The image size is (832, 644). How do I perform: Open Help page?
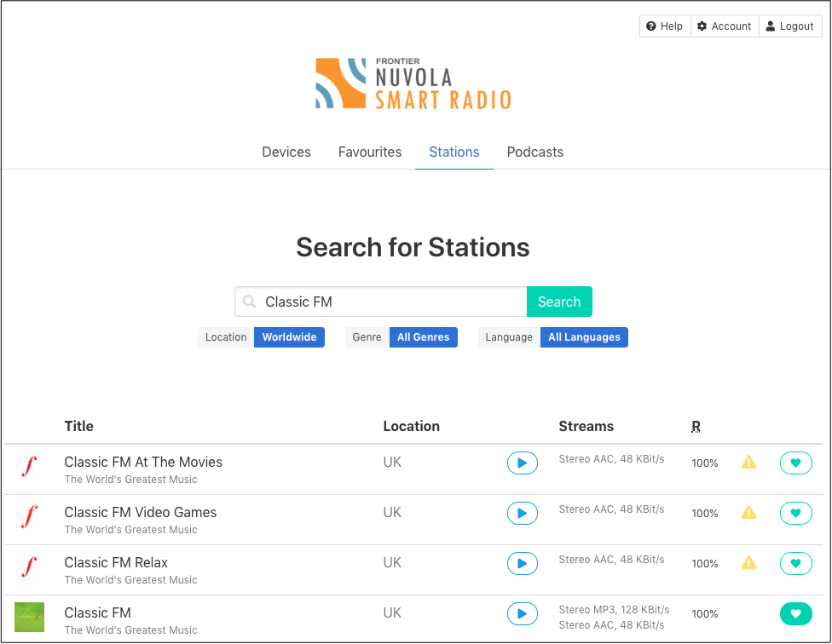[x=665, y=26]
